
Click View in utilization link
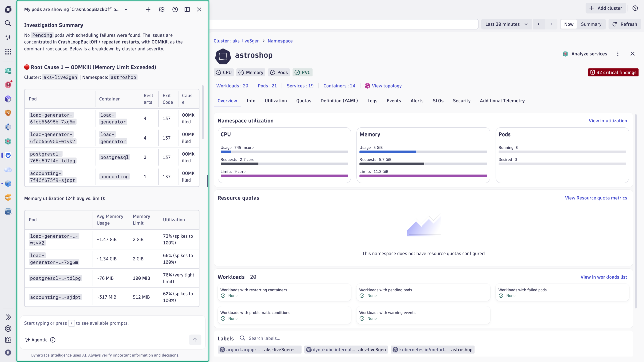pos(608,121)
